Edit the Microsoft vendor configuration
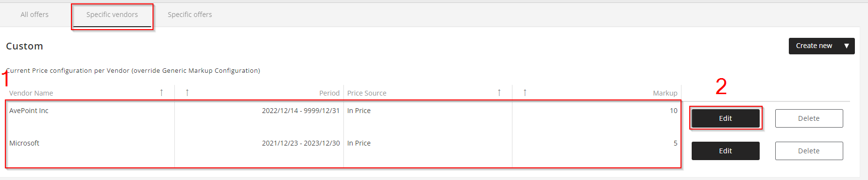This screenshot has width=868, height=180. tap(725, 151)
